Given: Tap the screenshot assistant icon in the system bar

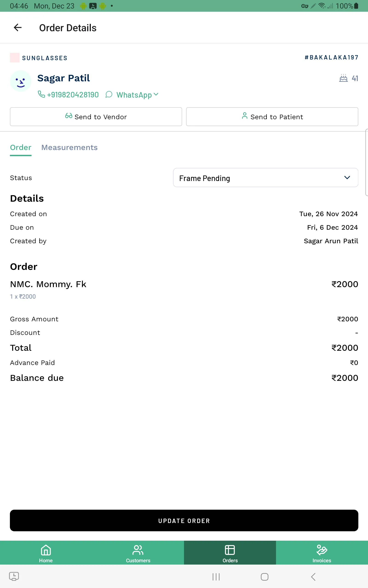Looking at the screenshot, I should pos(14,576).
